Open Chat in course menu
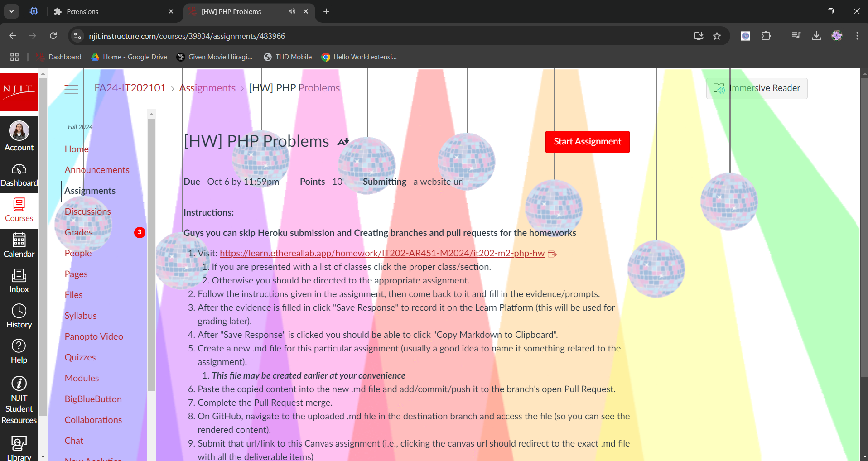This screenshot has height=461, width=868. pyautogui.click(x=74, y=441)
